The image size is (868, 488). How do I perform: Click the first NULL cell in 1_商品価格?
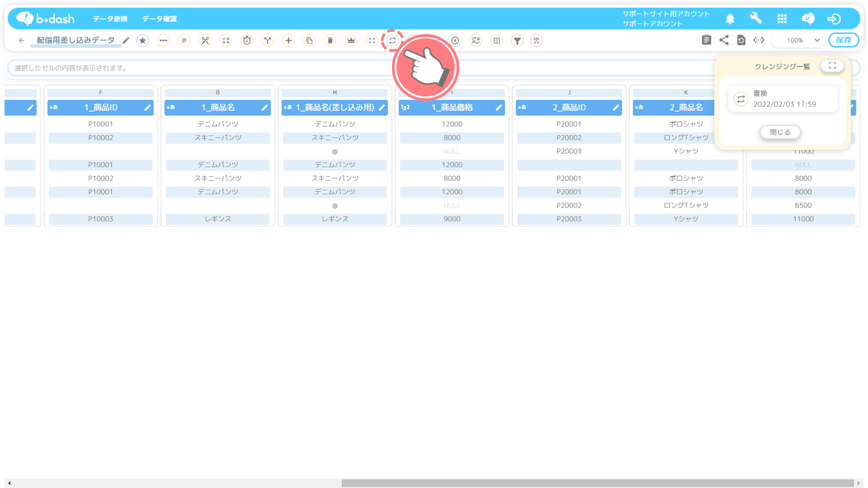452,151
